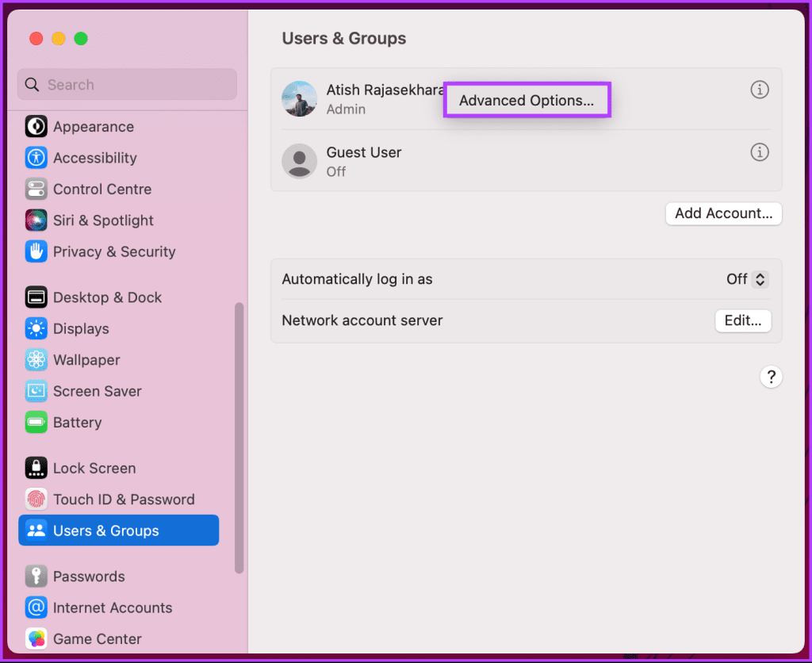Click the Siri & Spotlight icon
The width and height of the screenshot is (812, 663).
pos(36,220)
